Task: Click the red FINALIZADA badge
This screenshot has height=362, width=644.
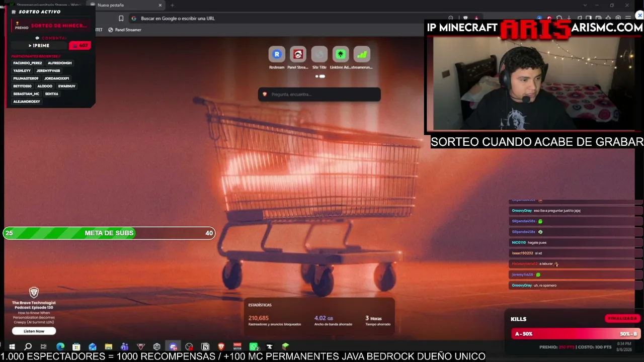Action: click(622, 318)
